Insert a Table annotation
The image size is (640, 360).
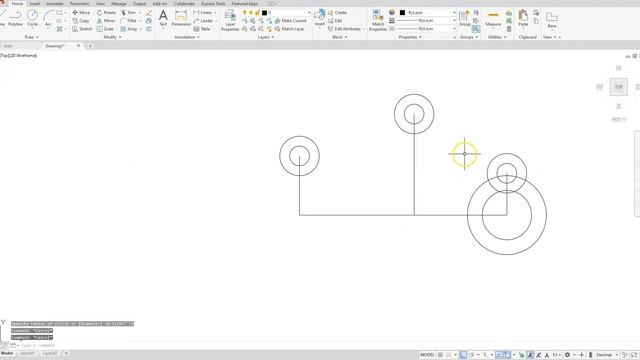[202, 29]
